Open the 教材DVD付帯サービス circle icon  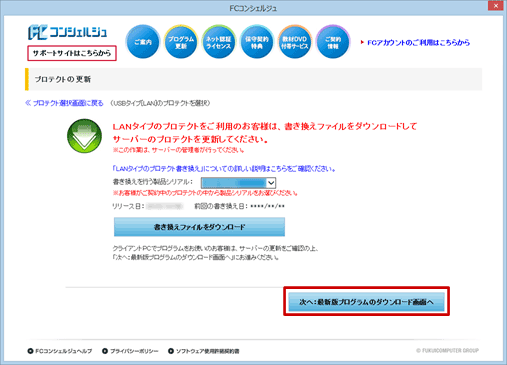295,42
